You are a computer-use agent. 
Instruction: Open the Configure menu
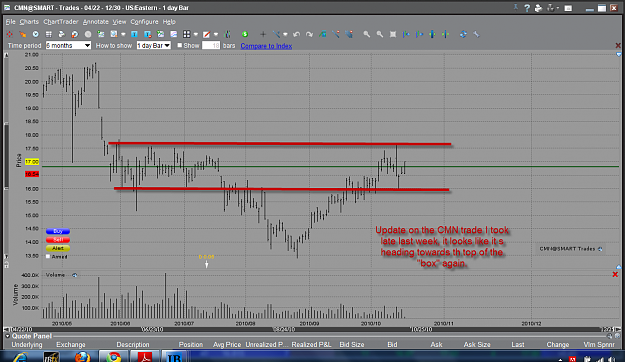point(144,22)
